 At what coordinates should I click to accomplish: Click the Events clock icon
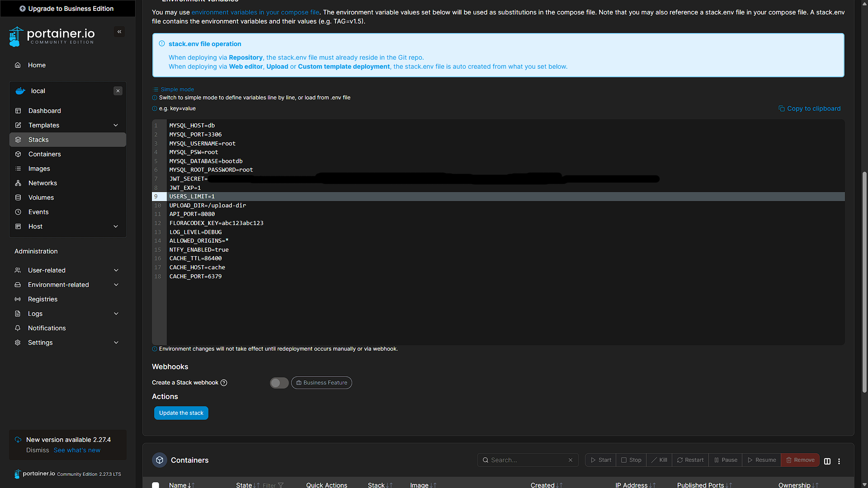[18, 212]
